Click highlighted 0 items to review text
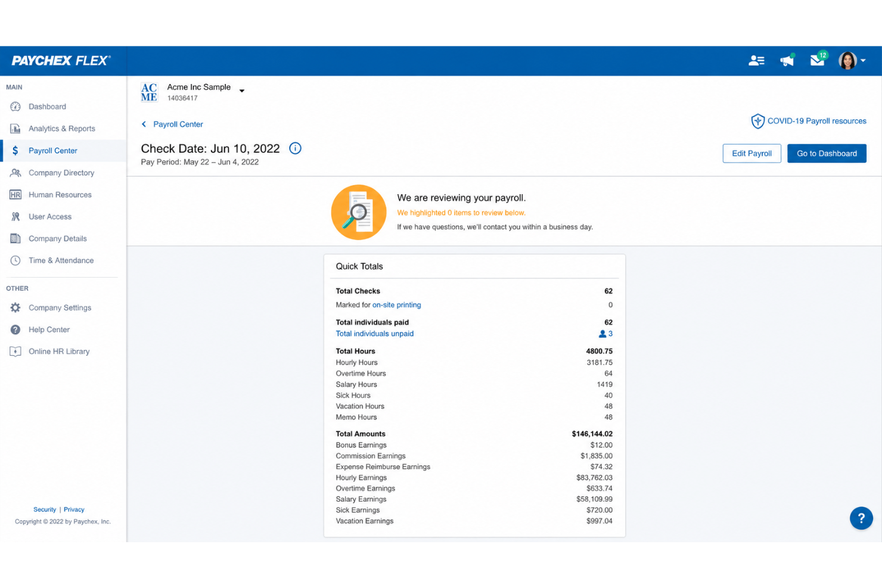Image resolution: width=882 pixels, height=588 pixels. click(461, 213)
